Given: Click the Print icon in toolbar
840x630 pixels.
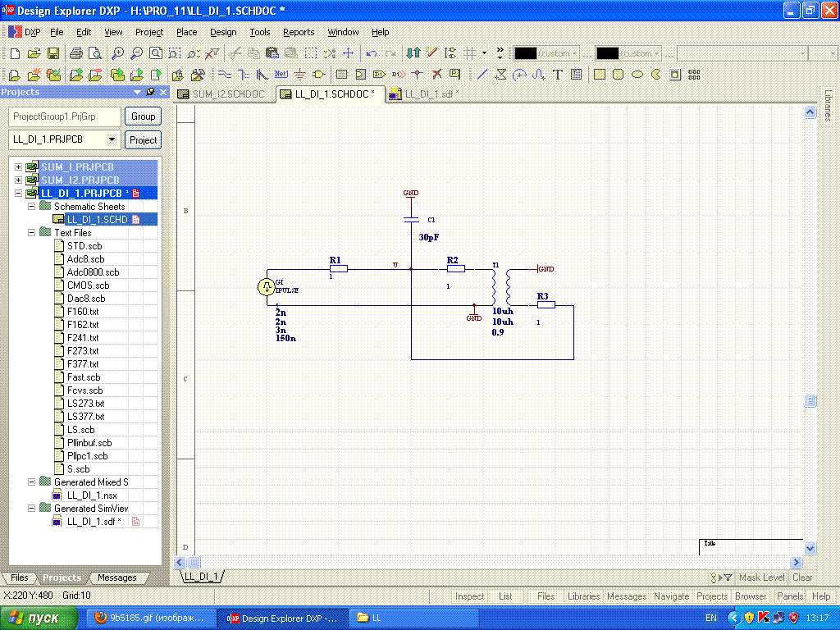Looking at the screenshot, I should [76, 53].
